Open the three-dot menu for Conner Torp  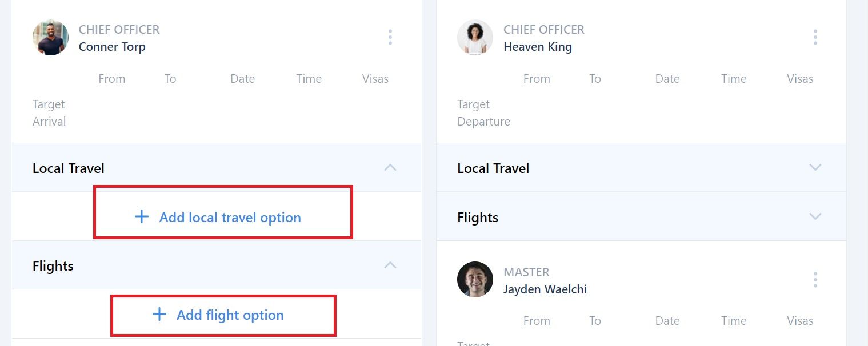(x=390, y=38)
